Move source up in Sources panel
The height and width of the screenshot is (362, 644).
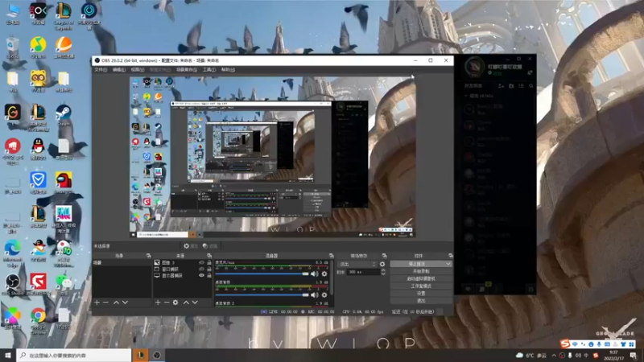[186, 302]
